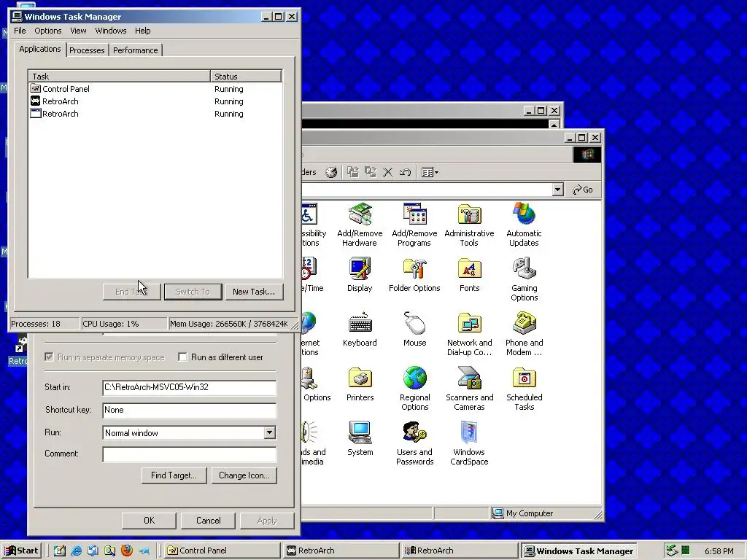
Task: Switch to Control Panel taskbar button
Action: [x=222, y=551]
